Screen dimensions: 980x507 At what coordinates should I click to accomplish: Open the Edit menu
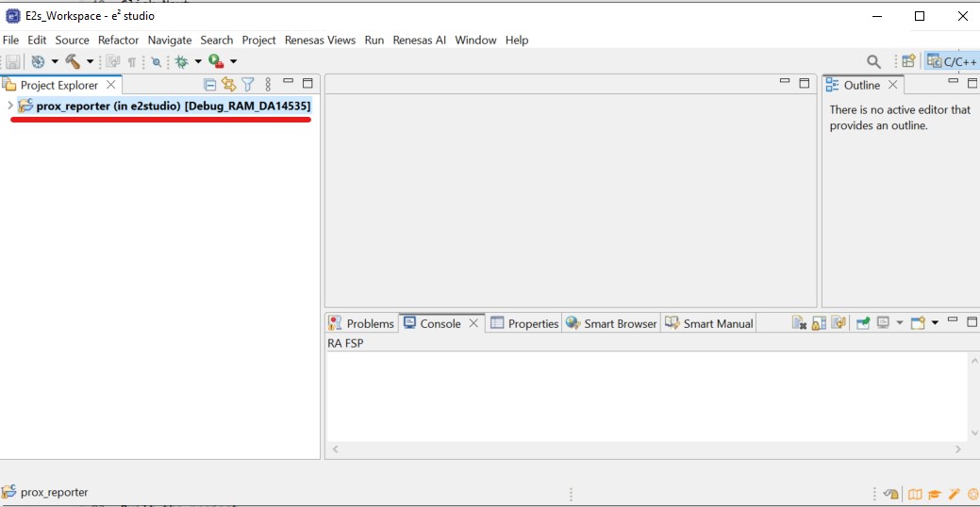[x=37, y=40]
